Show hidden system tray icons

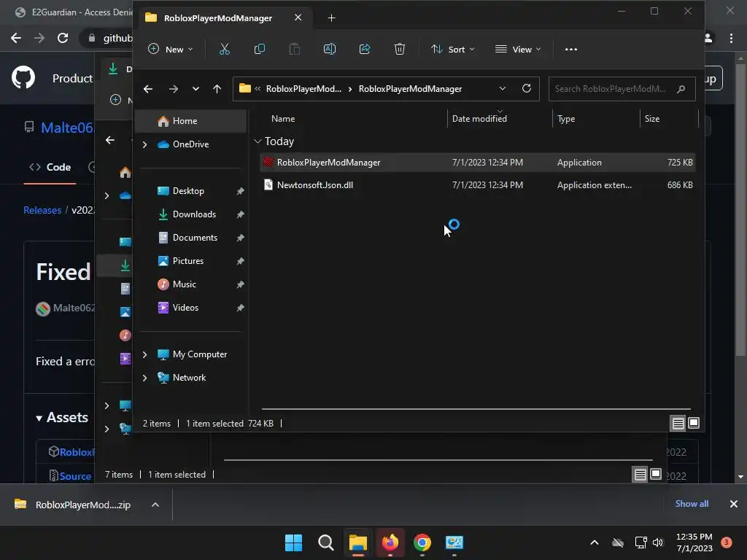[594, 542]
